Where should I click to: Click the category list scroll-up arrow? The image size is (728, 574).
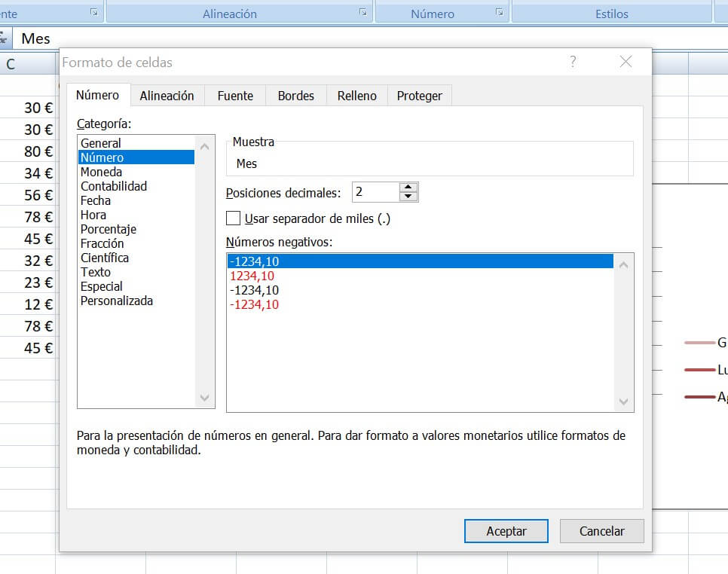click(x=202, y=145)
